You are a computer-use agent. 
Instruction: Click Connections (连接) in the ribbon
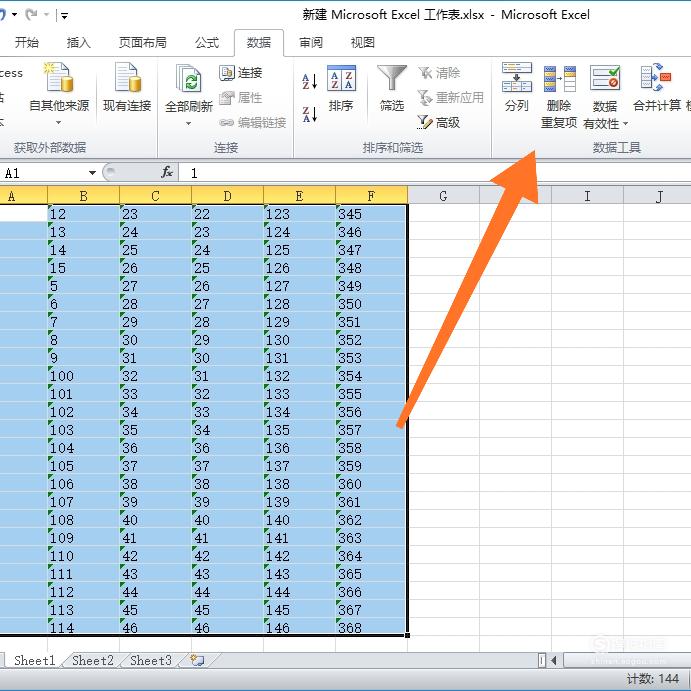(x=241, y=73)
